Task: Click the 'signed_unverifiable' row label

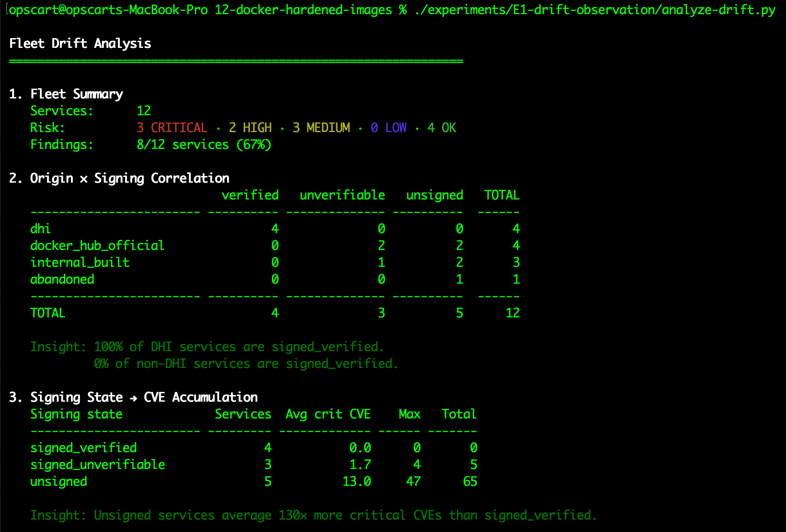Action: click(98, 465)
